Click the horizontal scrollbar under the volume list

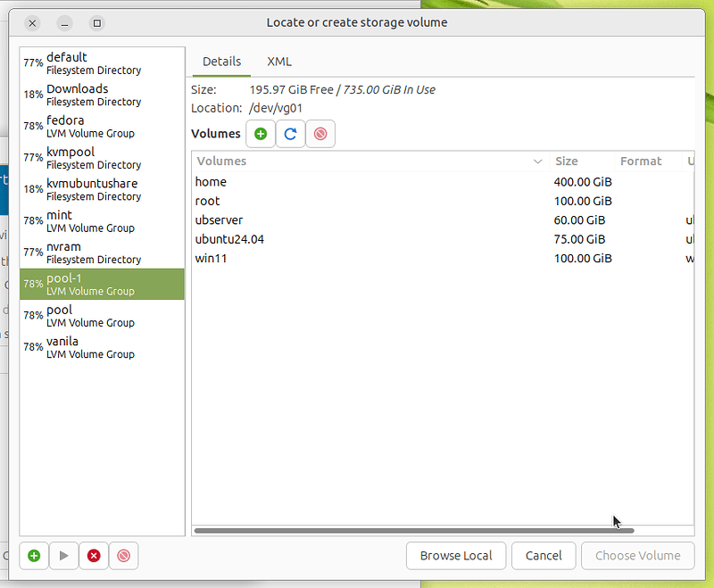(413, 530)
